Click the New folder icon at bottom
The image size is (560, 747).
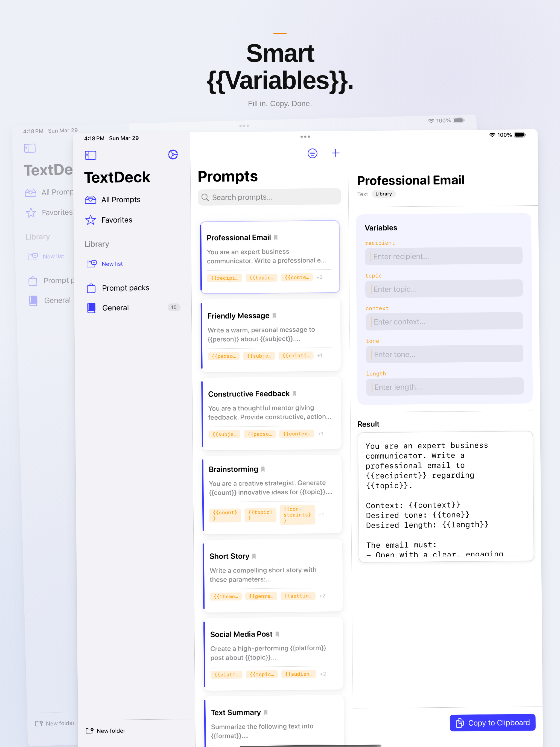(x=89, y=731)
